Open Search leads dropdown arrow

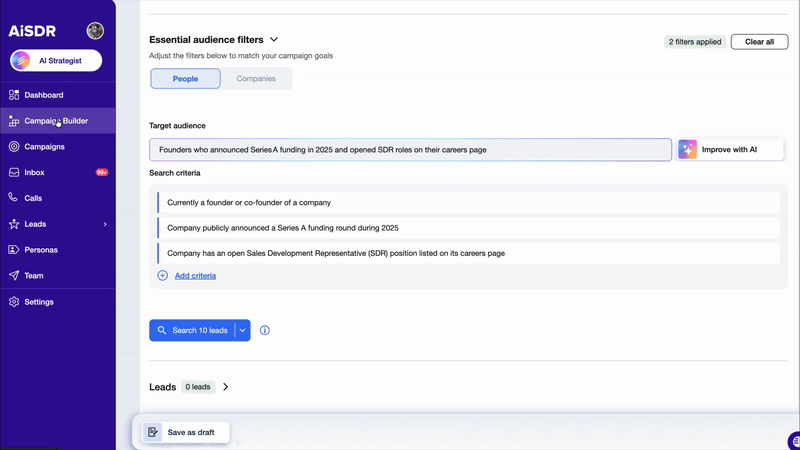click(x=242, y=331)
